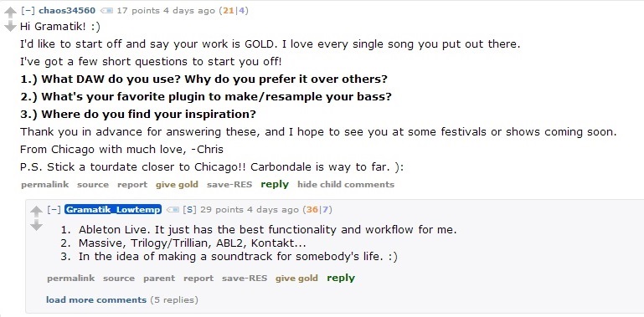Click the RES tag icon next to Gramatik_Lowtemp

(173, 210)
